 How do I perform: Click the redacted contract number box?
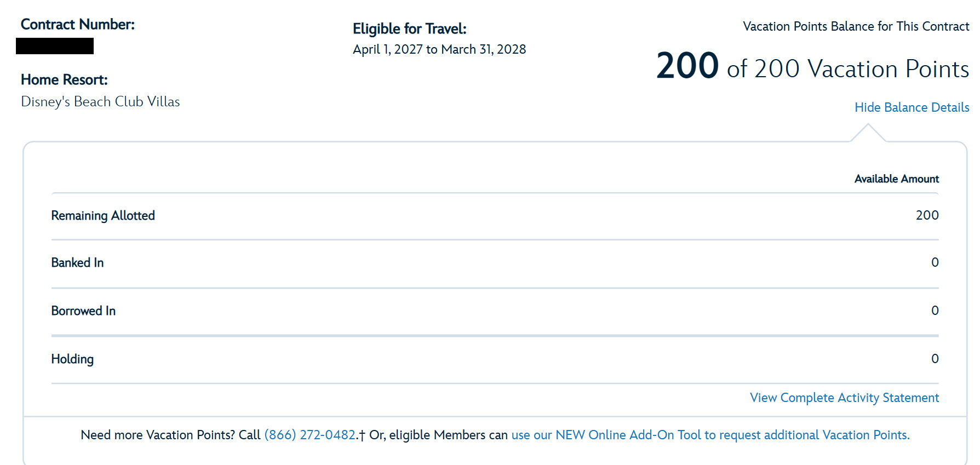click(x=55, y=46)
